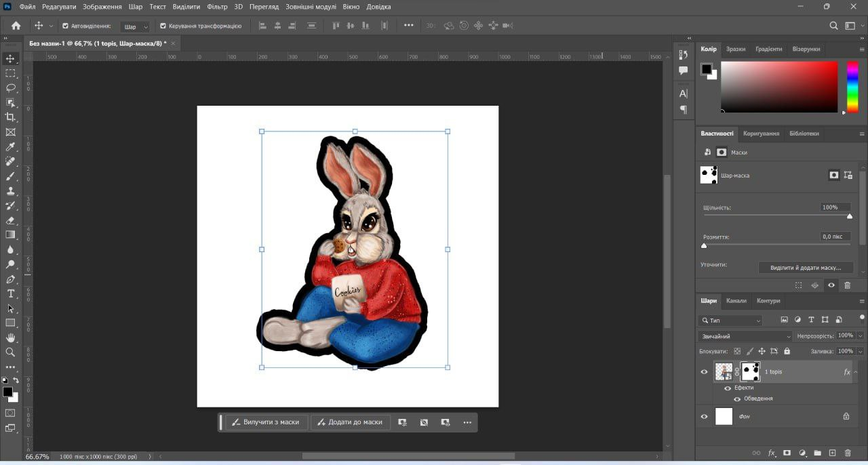Screen dimensions: 868x465
Task: Adjust the Щільність density slider handle
Action: (x=850, y=216)
